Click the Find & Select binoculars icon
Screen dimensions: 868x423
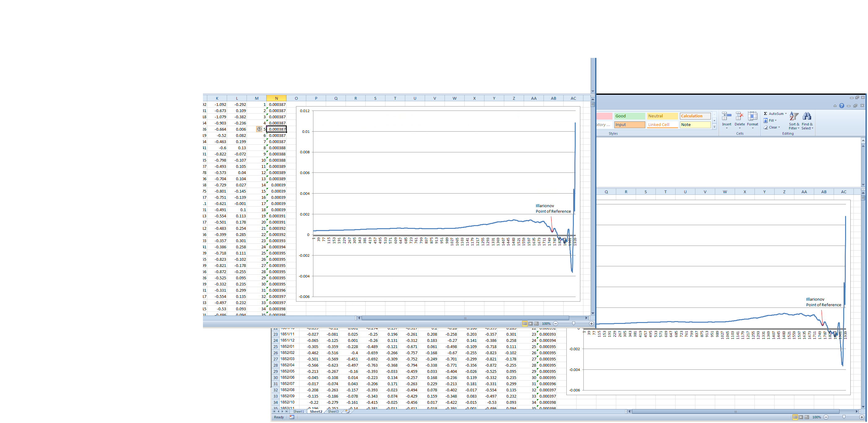[807, 116]
